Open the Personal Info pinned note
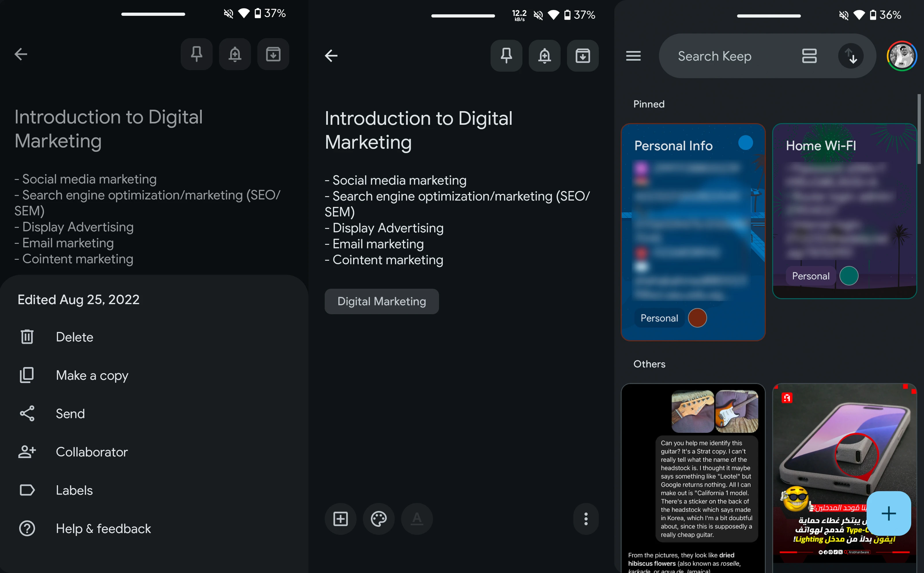 pos(693,232)
